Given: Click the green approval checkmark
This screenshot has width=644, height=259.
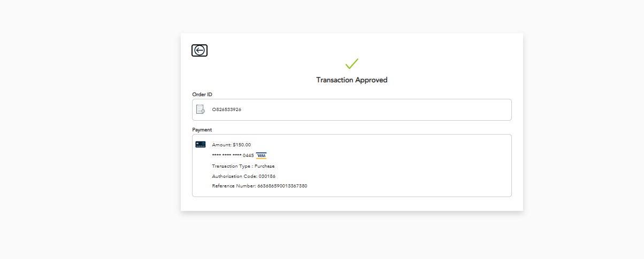Looking at the screenshot, I should coord(351,64).
